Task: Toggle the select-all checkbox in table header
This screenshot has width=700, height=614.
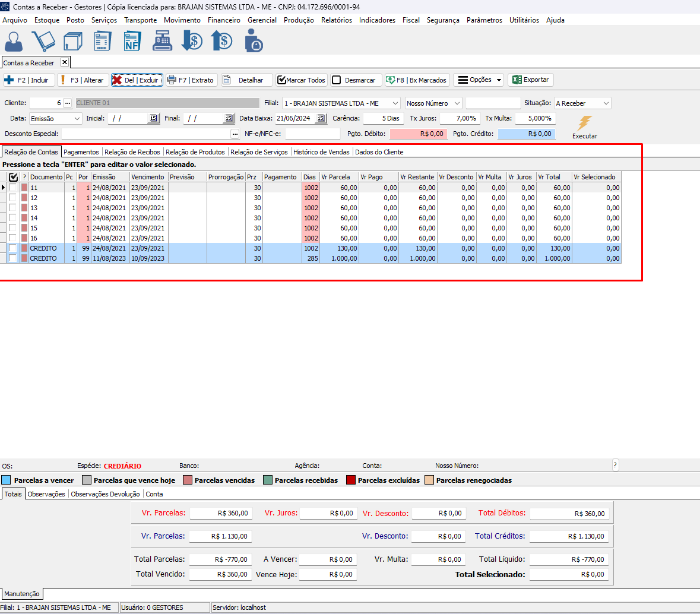Action: [13, 177]
